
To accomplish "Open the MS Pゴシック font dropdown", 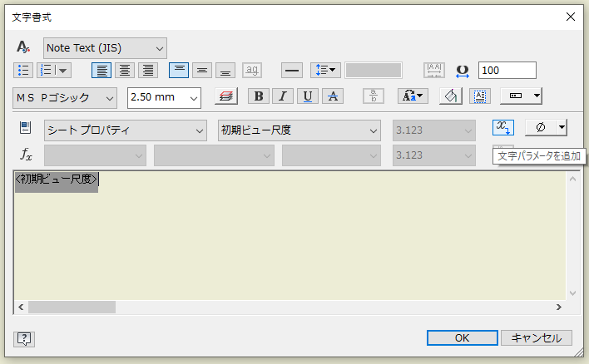I will (65, 98).
